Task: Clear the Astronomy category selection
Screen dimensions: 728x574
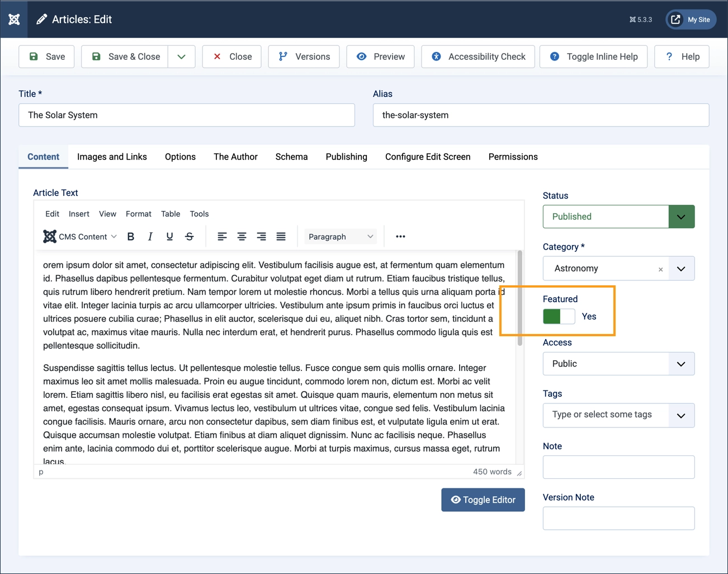Action: (x=660, y=269)
